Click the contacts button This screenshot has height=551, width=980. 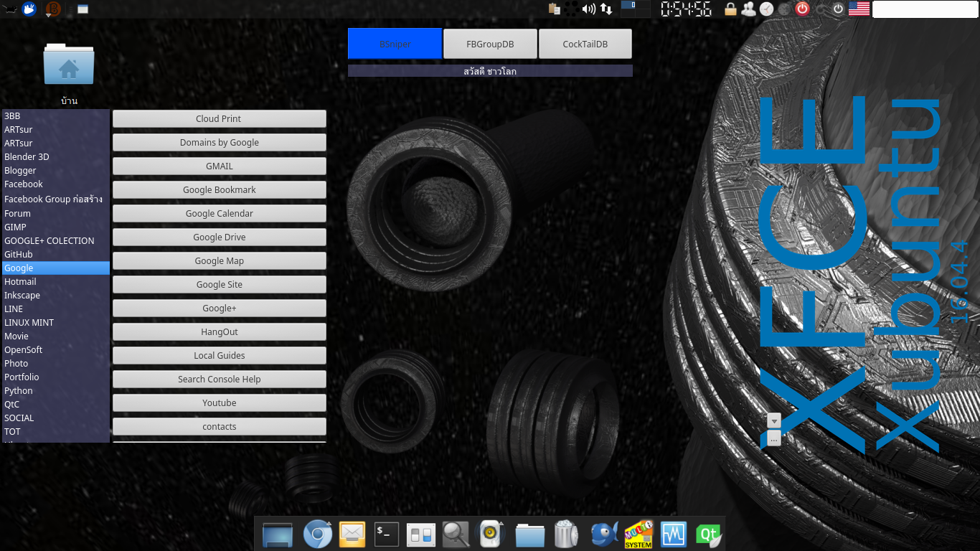[220, 426]
